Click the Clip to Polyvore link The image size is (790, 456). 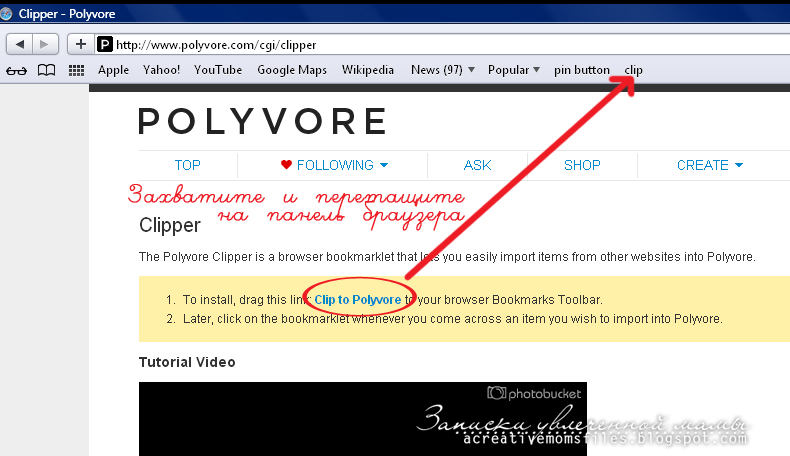click(x=358, y=300)
